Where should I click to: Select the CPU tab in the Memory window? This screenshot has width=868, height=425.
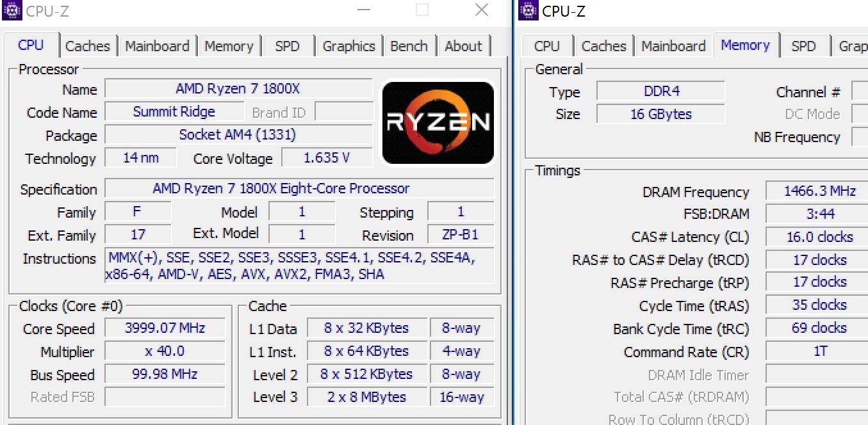click(x=546, y=46)
